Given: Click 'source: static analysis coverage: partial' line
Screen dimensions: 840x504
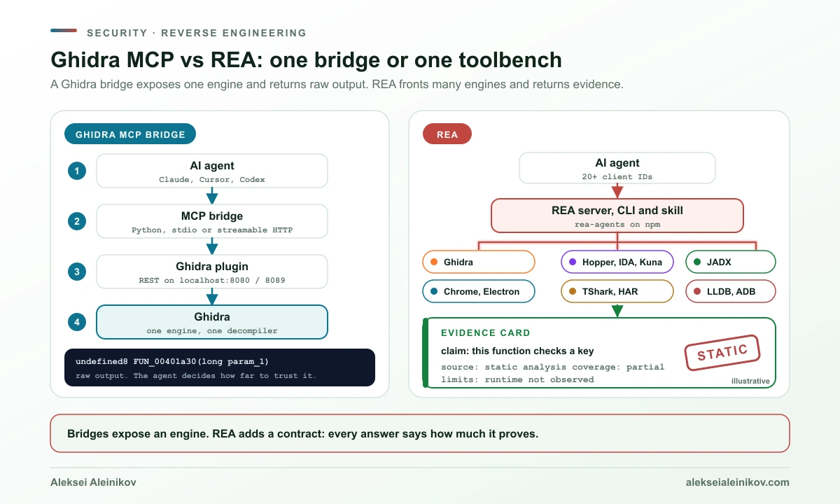Looking at the screenshot, I should 553,367.
